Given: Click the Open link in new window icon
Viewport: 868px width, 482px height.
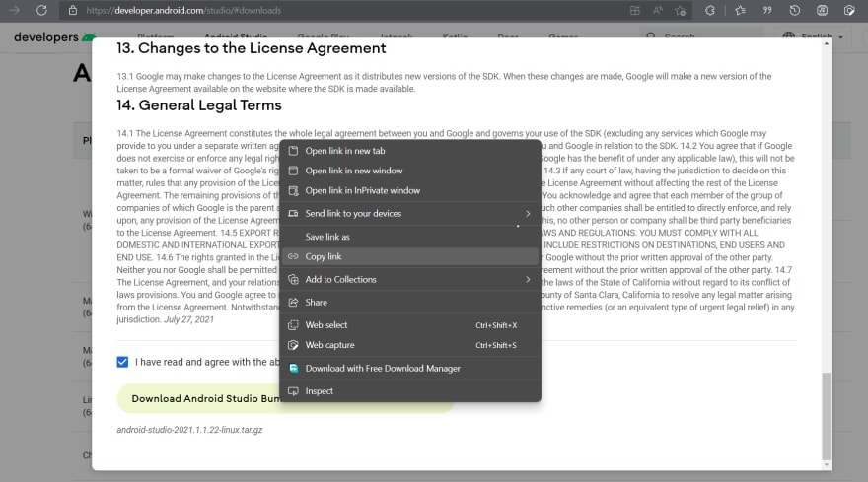Looking at the screenshot, I should point(293,171).
